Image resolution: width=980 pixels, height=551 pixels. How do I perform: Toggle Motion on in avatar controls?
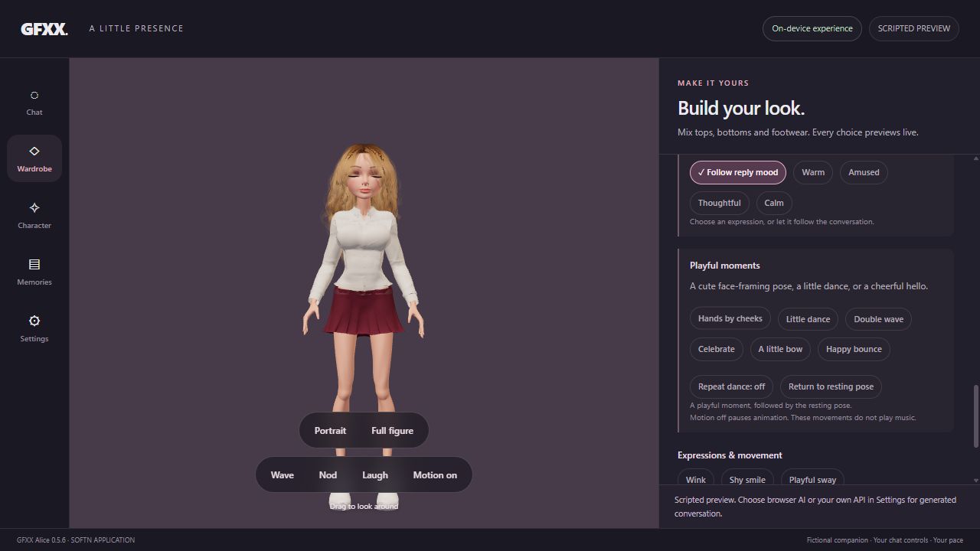435,475
